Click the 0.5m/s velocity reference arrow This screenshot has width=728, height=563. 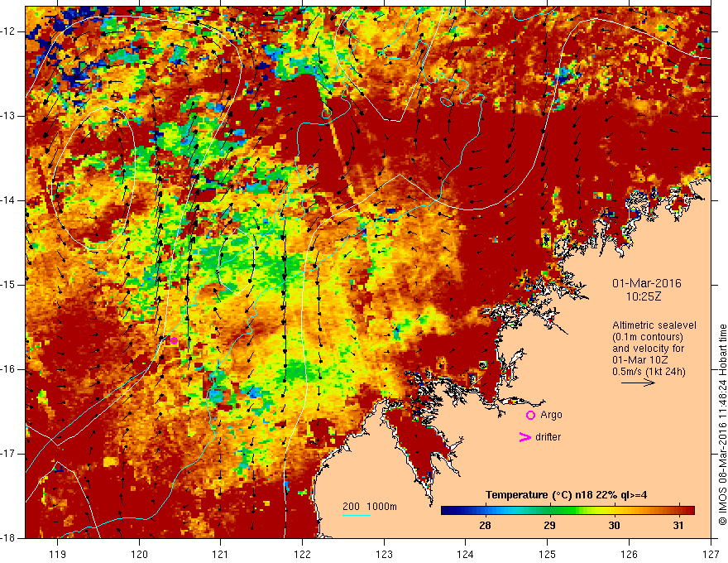[x=638, y=383]
